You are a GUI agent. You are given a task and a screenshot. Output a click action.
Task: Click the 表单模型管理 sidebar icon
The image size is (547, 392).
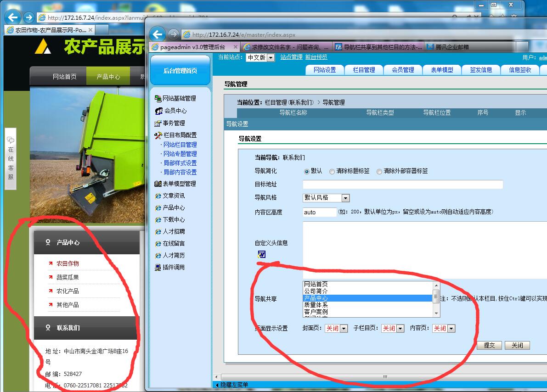(158, 184)
